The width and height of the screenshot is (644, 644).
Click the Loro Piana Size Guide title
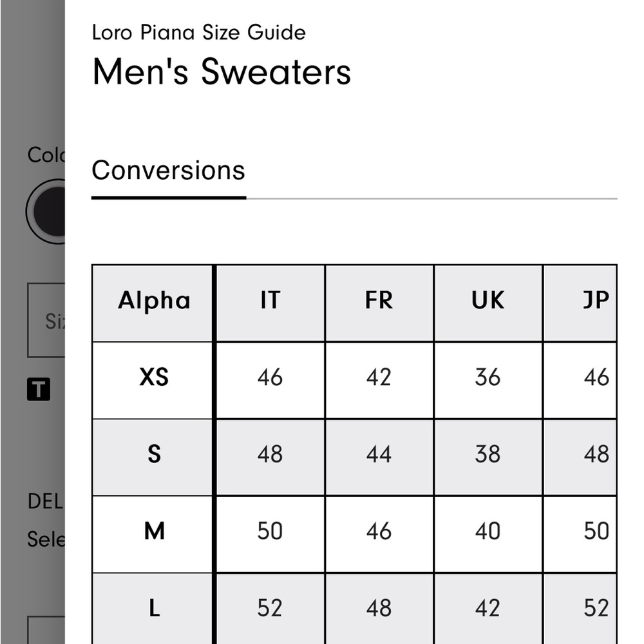tap(199, 32)
